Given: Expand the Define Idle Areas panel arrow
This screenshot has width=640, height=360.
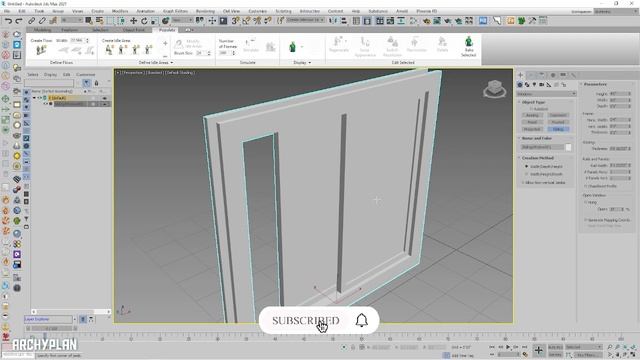Looking at the screenshot, I should (x=172, y=63).
